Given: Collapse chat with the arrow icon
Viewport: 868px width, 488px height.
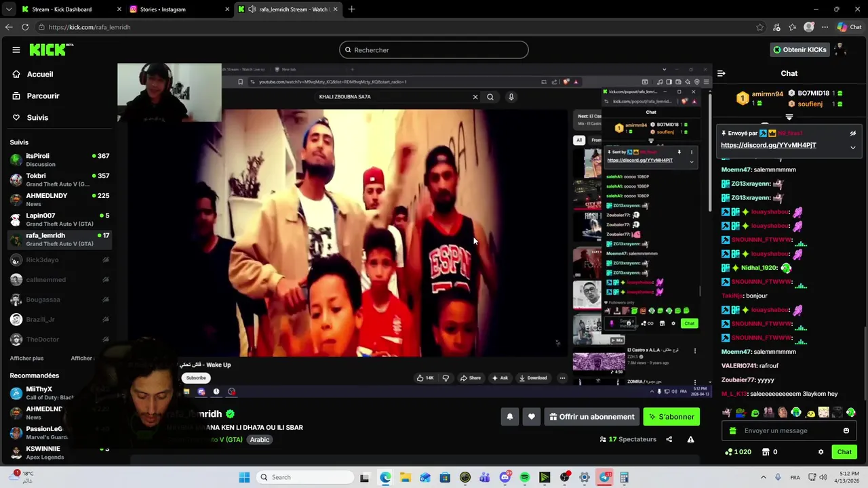Looking at the screenshot, I should pos(721,73).
